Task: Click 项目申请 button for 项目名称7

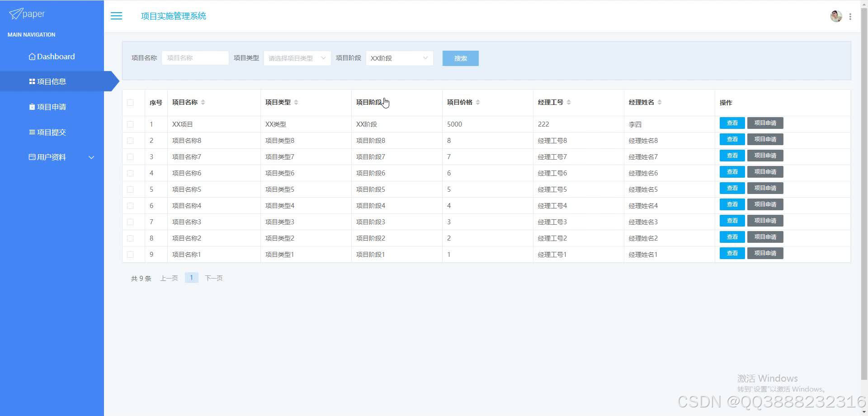Action: click(x=765, y=156)
